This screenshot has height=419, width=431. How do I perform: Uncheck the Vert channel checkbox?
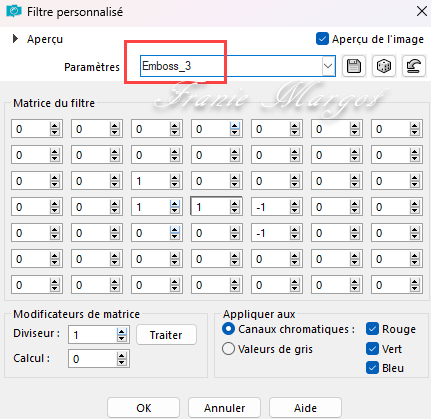coord(372,349)
